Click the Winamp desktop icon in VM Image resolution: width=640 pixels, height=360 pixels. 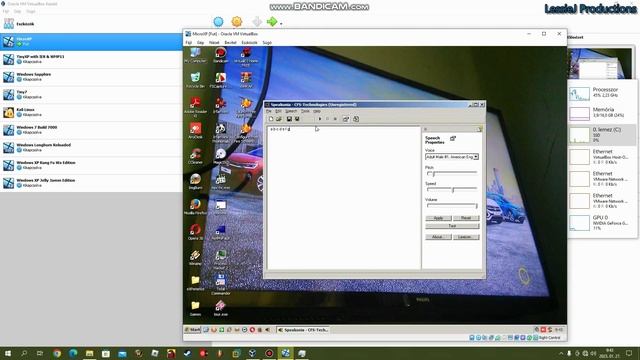[196, 258]
